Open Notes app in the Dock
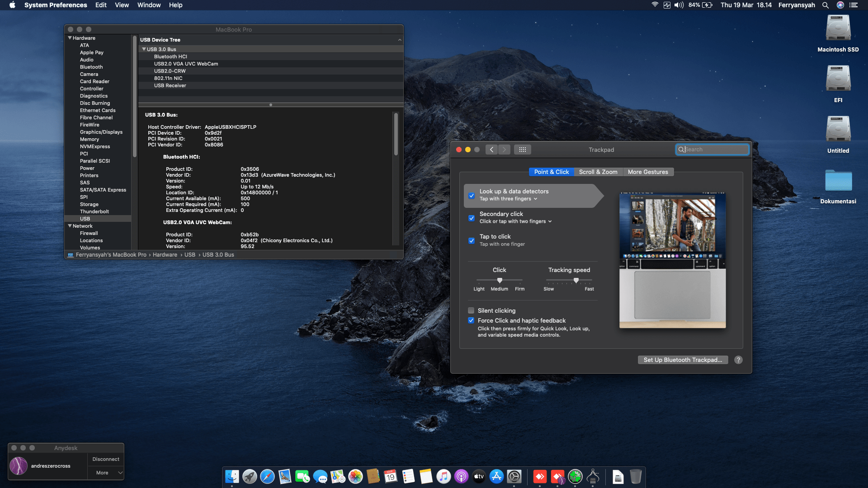868x488 pixels. click(426, 477)
